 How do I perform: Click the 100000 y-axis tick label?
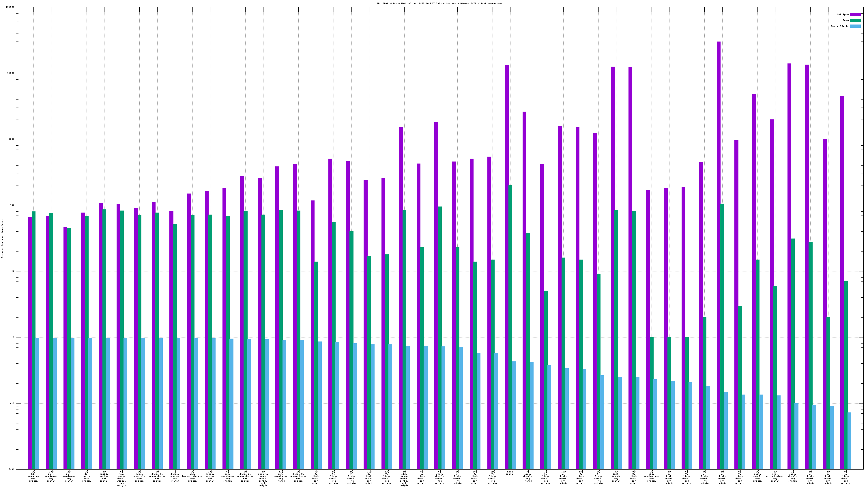pos(10,7)
